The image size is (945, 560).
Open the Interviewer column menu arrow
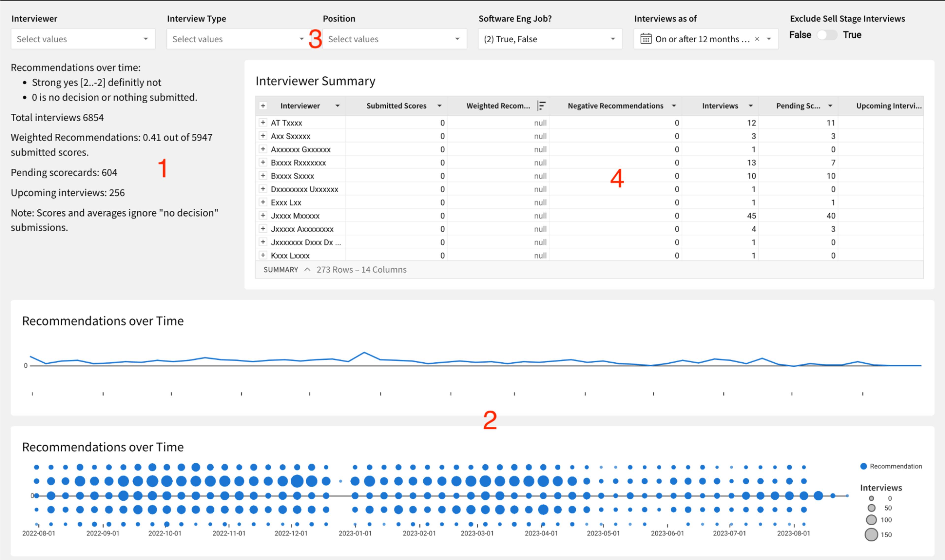tap(338, 106)
